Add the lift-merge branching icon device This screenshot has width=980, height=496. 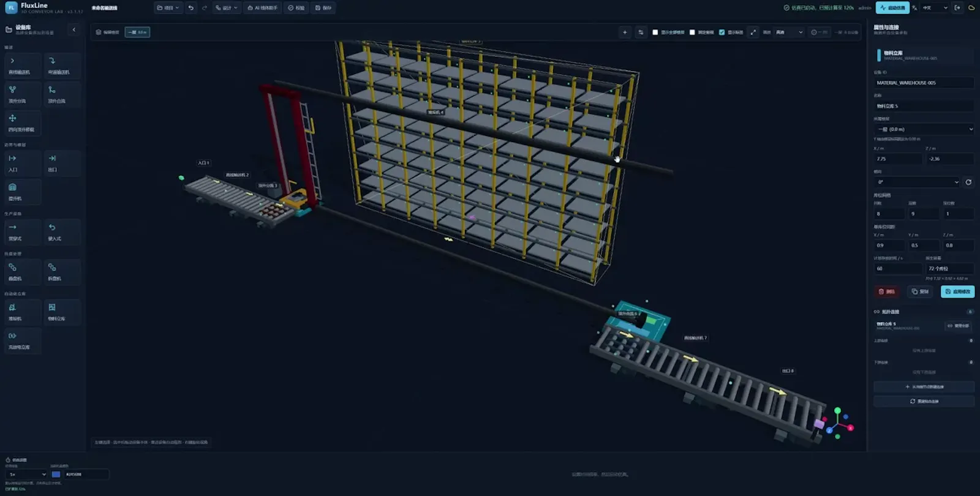62,94
